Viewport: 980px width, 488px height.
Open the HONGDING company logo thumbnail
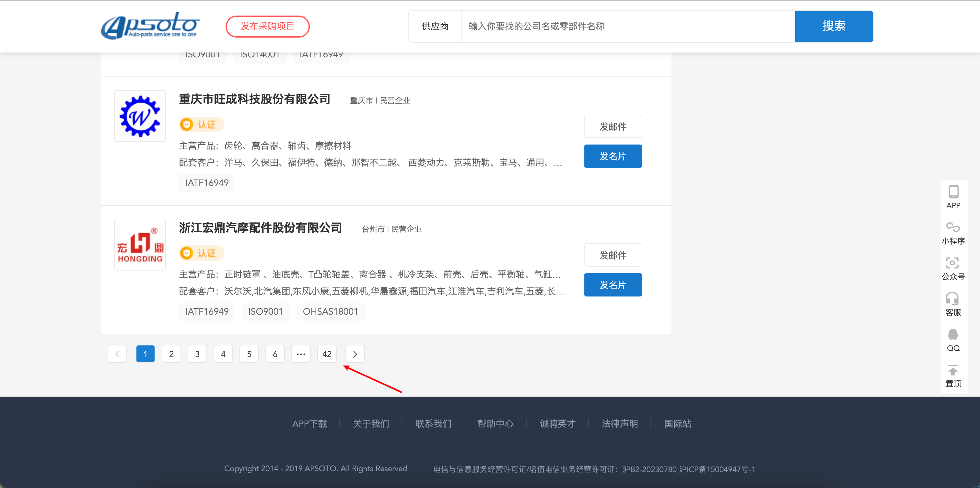(140, 245)
